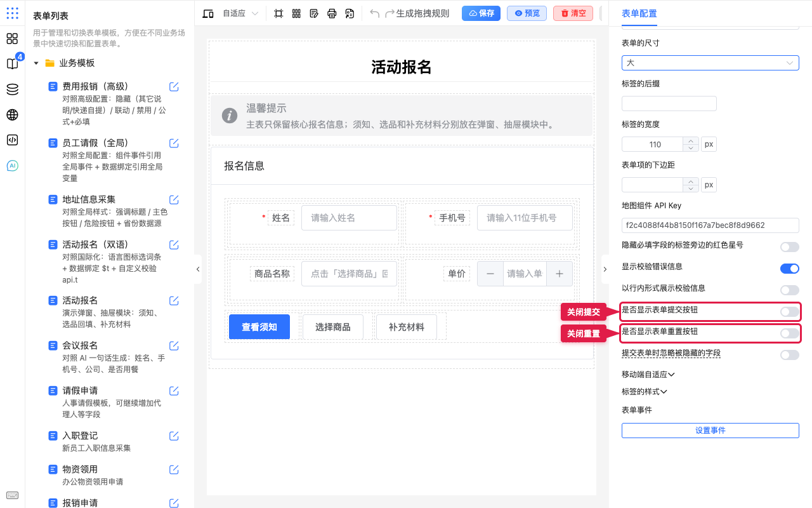Open the database stack icon in sidebar
Image resolution: width=812 pixels, height=508 pixels.
pos(12,90)
